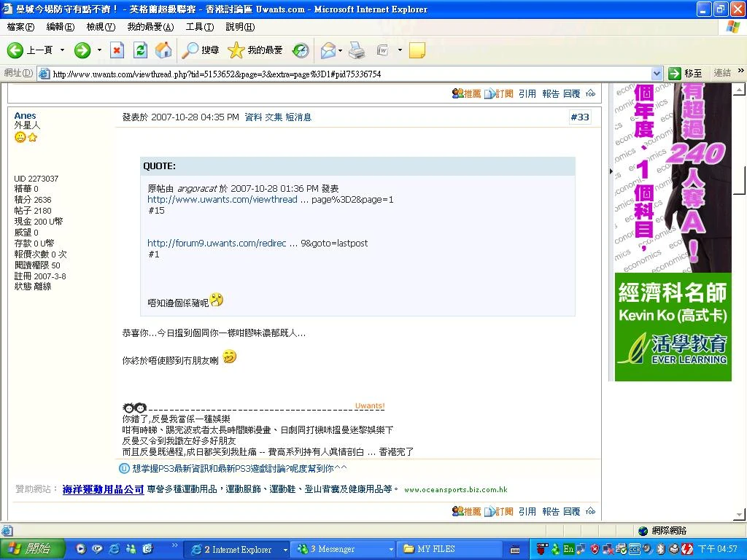Open the MY FILES taskbar window

[451, 550]
